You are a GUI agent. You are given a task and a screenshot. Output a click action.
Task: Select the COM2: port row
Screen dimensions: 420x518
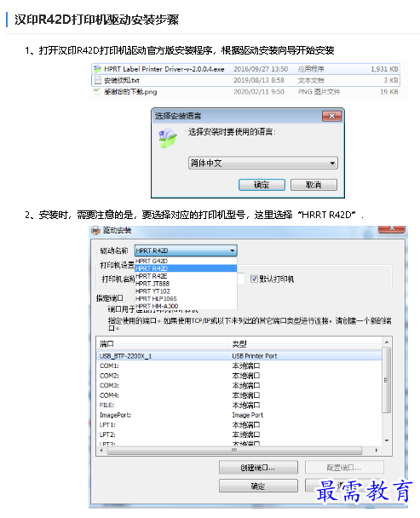point(239,376)
